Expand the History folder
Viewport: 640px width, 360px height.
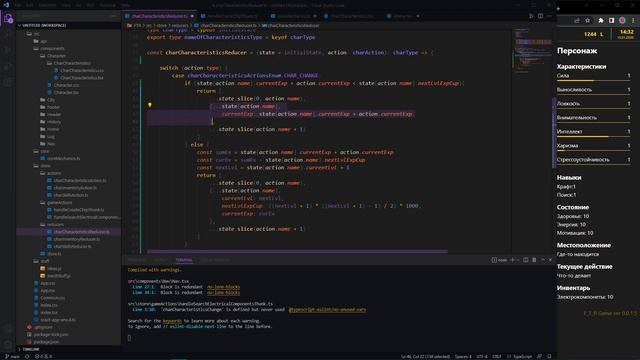[x=50, y=122]
